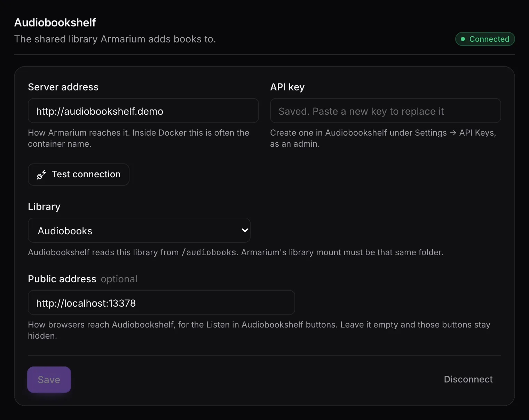This screenshot has width=529, height=420.
Task: Click into the API key field
Action: pos(386,111)
